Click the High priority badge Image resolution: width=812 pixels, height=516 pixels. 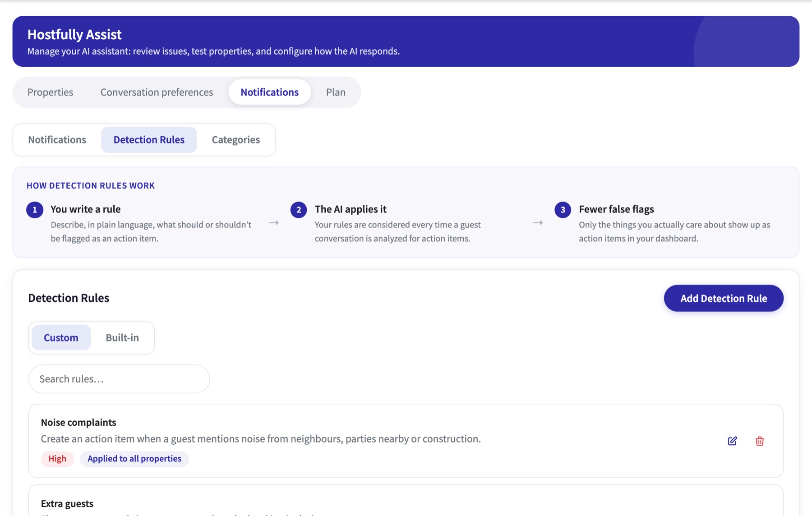(57, 459)
